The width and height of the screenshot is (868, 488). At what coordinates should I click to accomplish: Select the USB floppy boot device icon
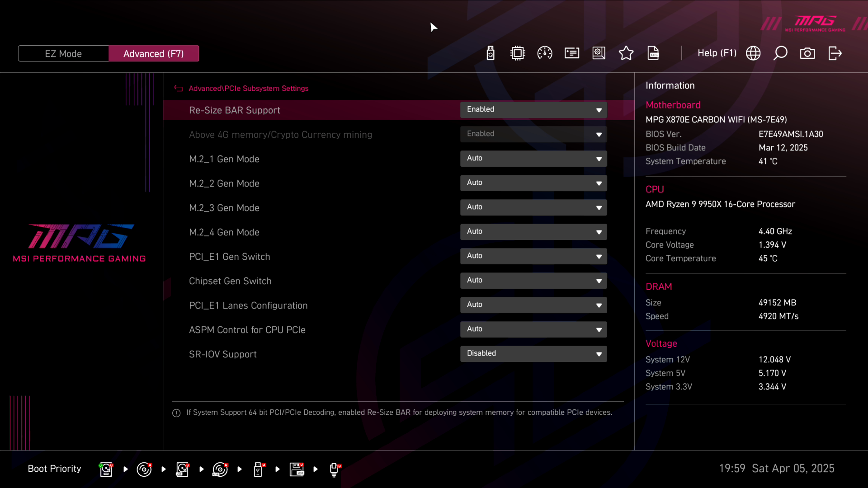297,469
